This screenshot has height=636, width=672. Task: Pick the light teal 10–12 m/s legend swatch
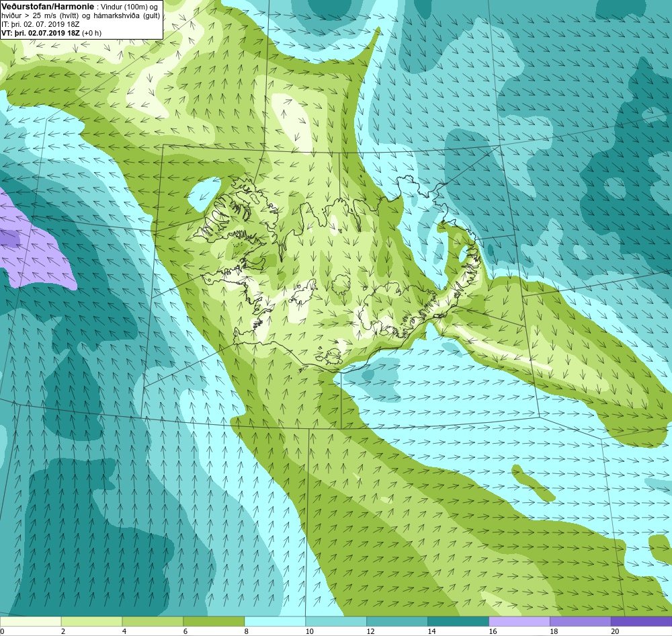[x=336, y=621]
